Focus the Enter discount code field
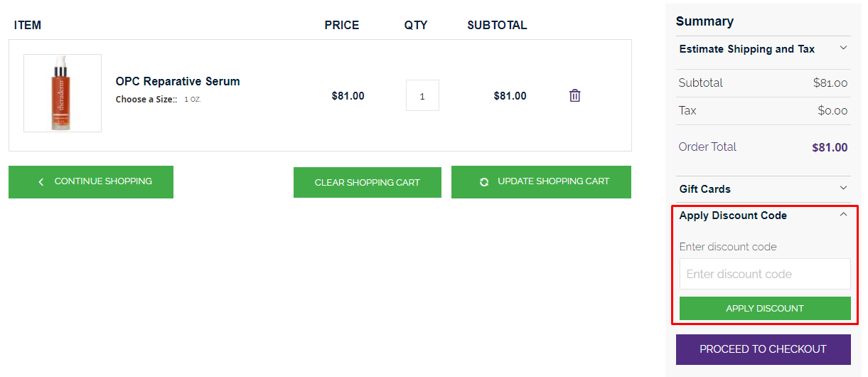Screen dimensions: 868x377 pyautogui.click(x=765, y=274)
